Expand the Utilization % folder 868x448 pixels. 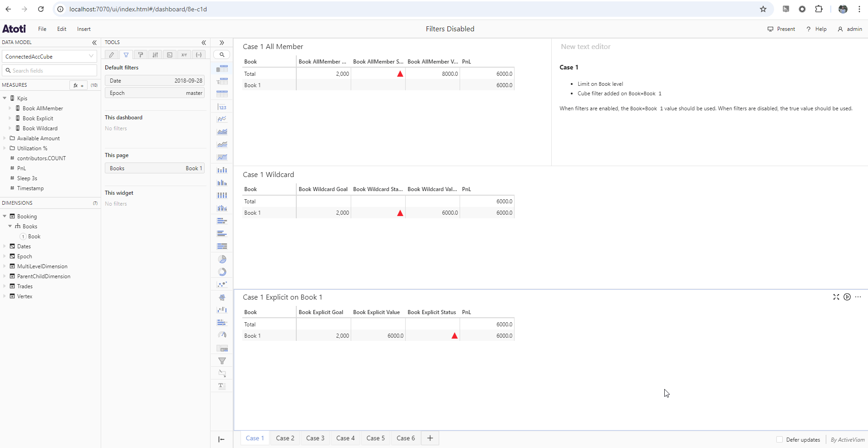point(5,148)
